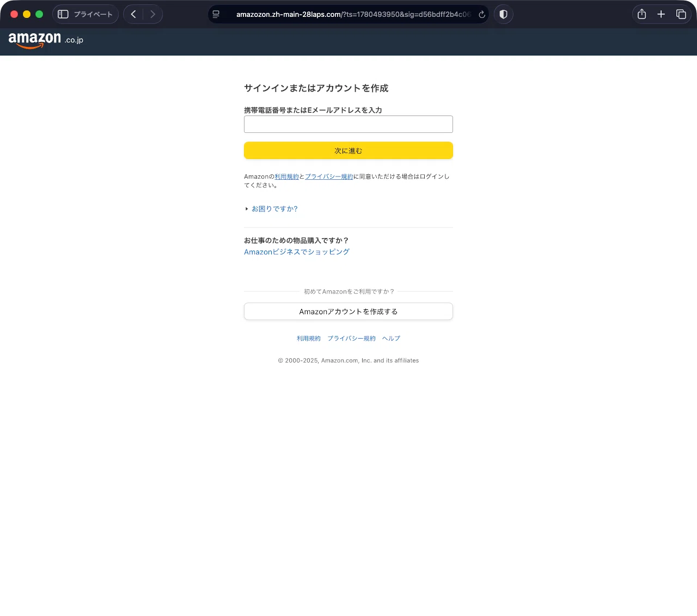
Task: Open Amazonビジネスでショッピング link
Action: (x=297, y=252)
